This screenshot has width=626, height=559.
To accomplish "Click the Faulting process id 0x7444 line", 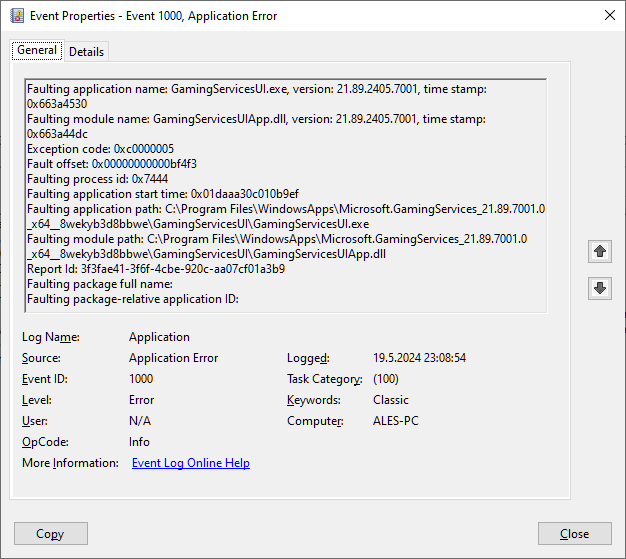I will click(x=97, y=179).
